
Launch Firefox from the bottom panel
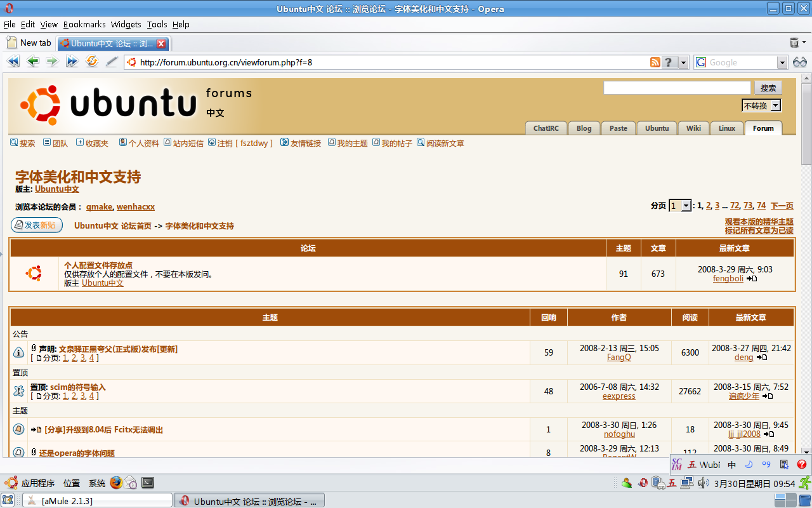(x=115, y=483)
